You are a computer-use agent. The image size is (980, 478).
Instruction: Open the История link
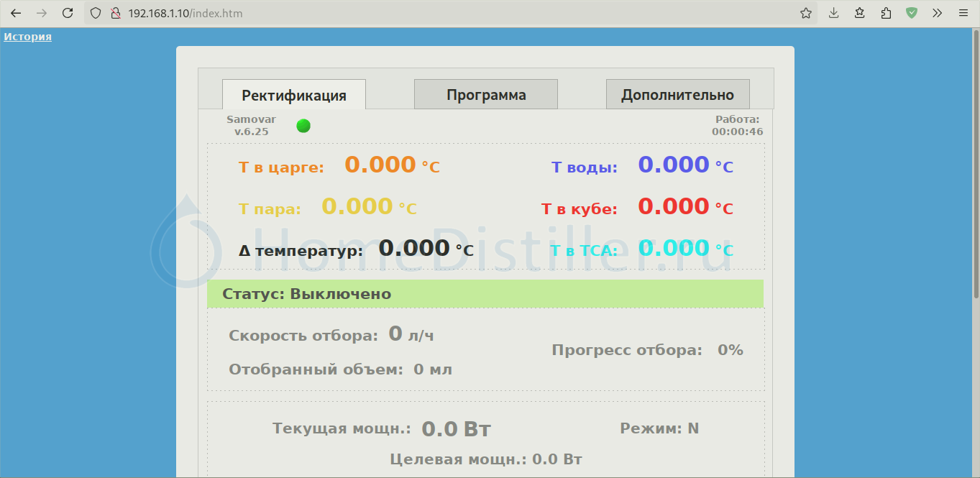click(27, 37)
